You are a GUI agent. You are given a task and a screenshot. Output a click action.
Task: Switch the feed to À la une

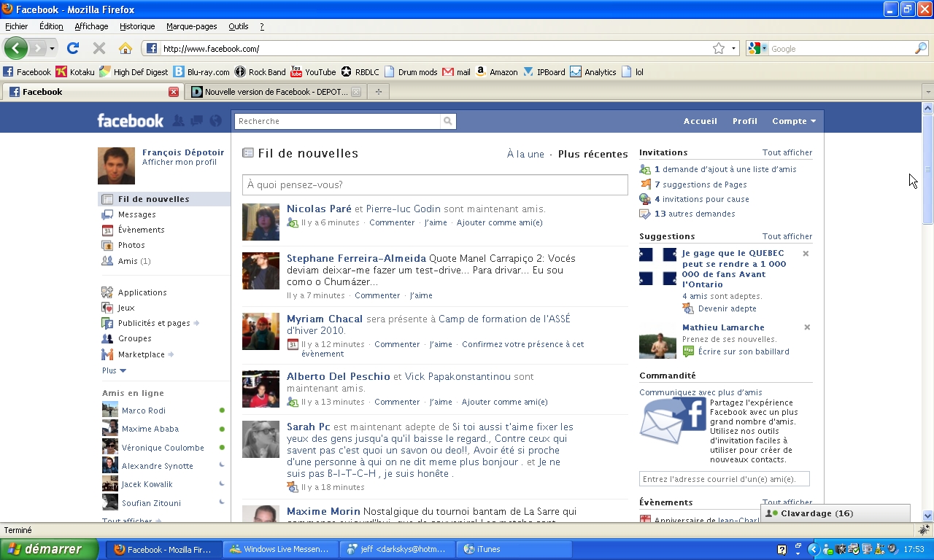(525, 154)
